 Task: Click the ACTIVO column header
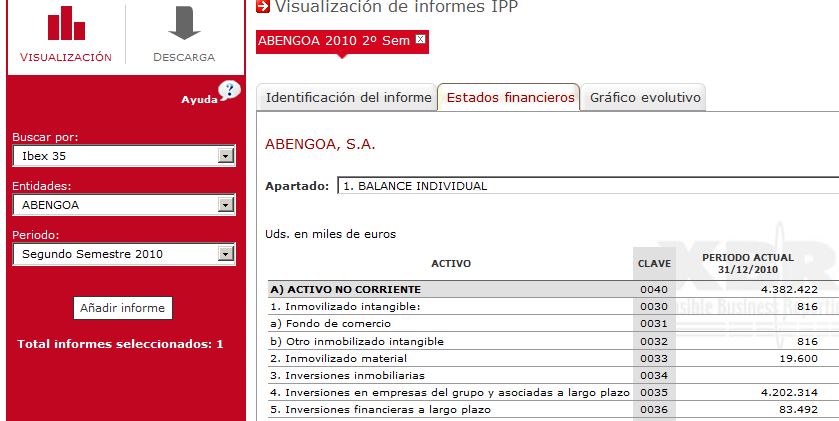(x=451, y=264)
